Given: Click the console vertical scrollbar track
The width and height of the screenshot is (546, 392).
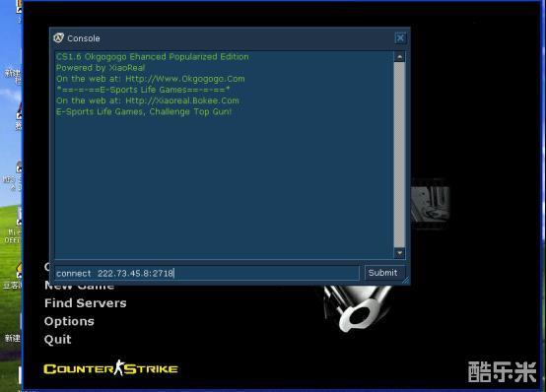Looking at the screenshot, I should tap(399, 155).
